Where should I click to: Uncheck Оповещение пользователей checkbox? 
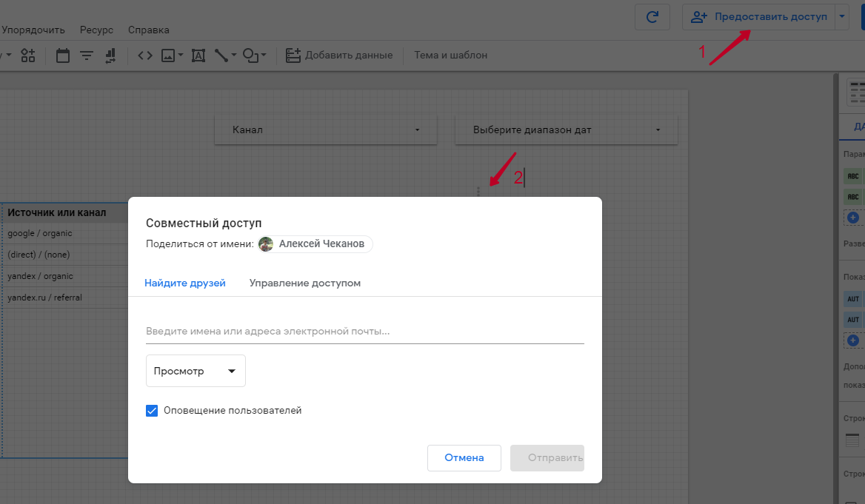point(152,410)
